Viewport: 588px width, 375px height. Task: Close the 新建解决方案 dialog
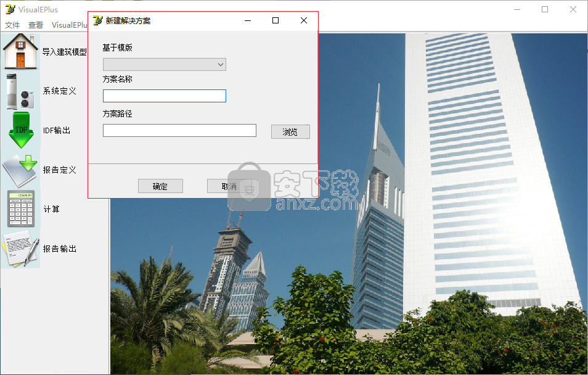pos(304,20)
